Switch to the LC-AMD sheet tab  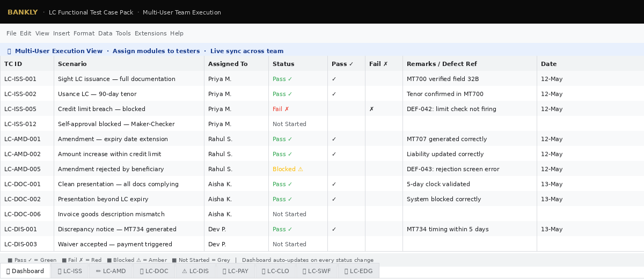click(x=111, y=271)
